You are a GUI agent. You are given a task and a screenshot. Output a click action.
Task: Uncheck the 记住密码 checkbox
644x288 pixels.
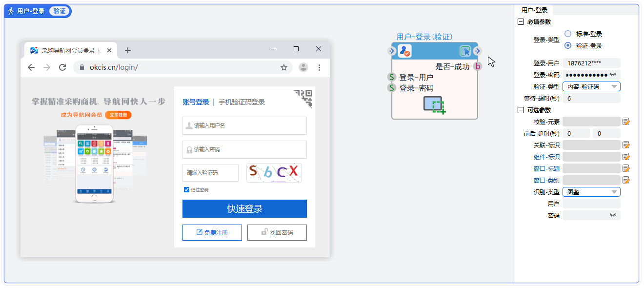186,189
